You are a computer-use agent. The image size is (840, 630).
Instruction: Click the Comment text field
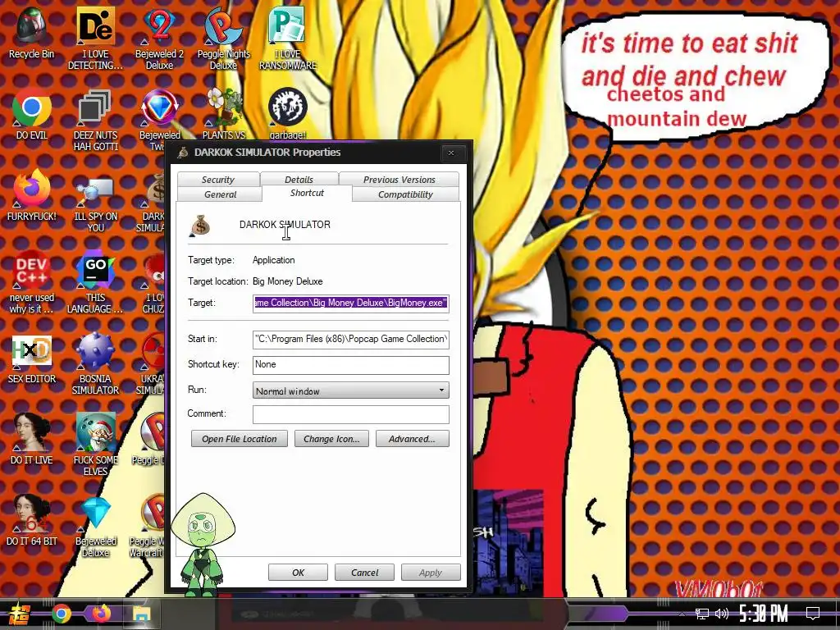pyautogui.click(x=351, y=414)
